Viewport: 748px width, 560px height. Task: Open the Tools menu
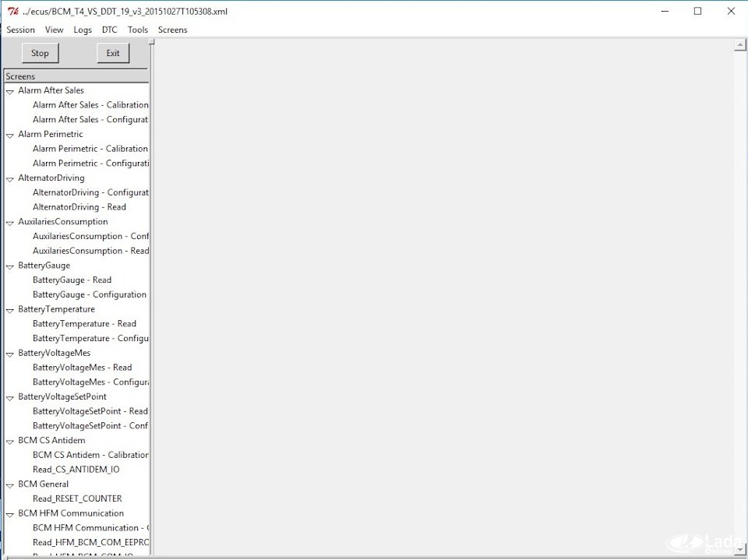[138, 30]
